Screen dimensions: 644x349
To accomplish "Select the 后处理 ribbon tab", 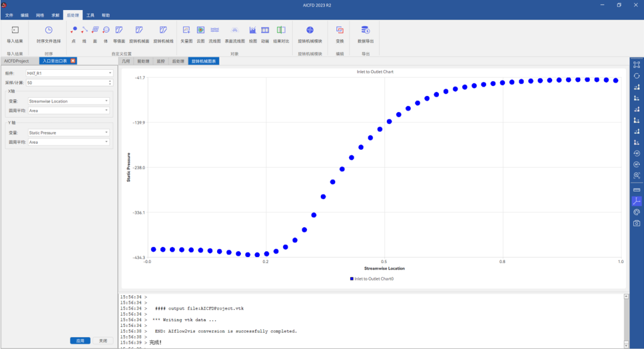I will pyautogui.click(x=73, y=15).
